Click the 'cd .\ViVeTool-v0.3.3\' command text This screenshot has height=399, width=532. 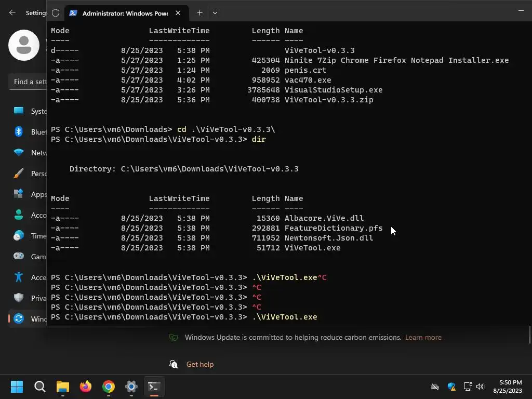pos(226,129)
